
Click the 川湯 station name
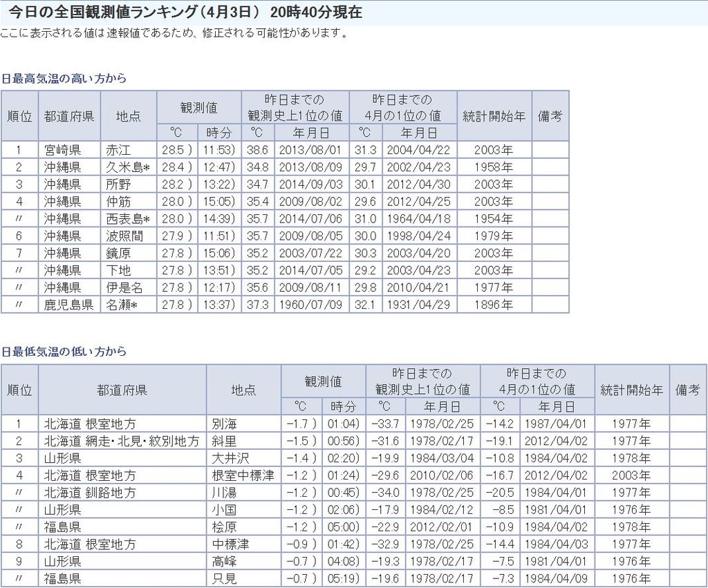click(225, 493)
